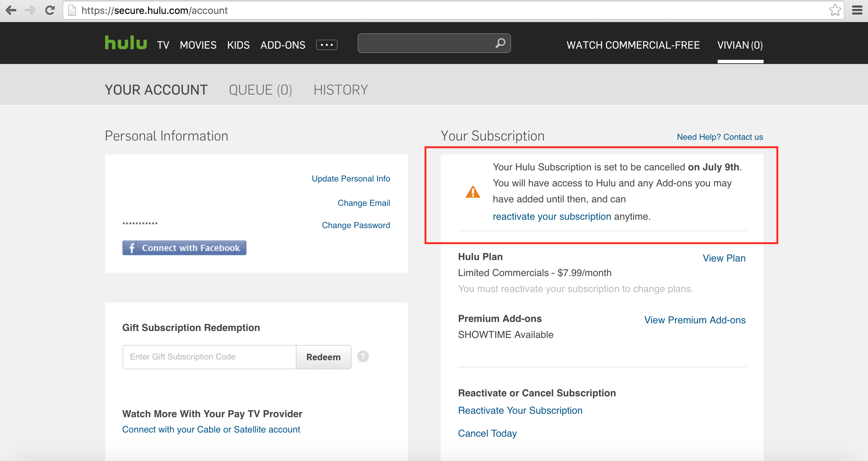Click the 'Premium Add-ons' heading
This screenshot has height=461, width=868.
[x=500, y=319]
